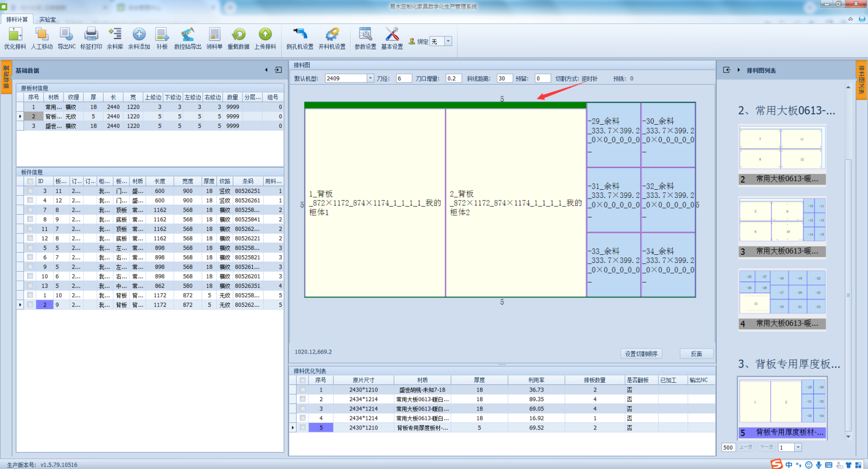Click the 排料图列表 vertical side tab
The image size is (868, 469).
click(861, 80)
